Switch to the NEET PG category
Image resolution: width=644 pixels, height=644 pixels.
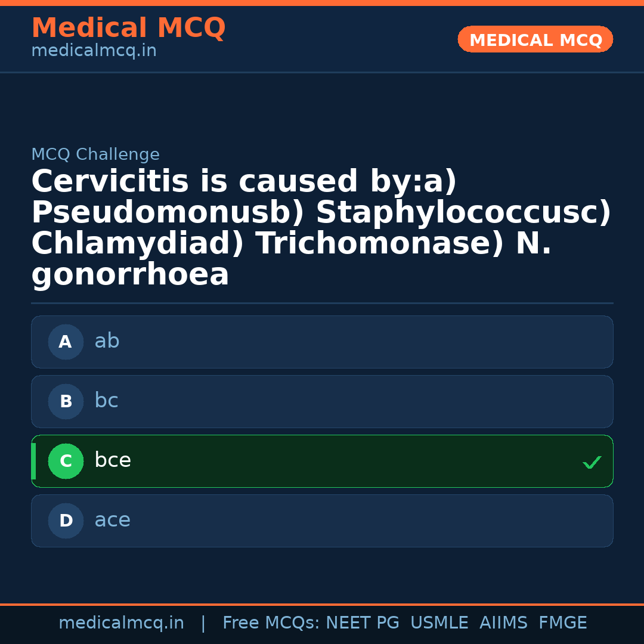point(362,623)
